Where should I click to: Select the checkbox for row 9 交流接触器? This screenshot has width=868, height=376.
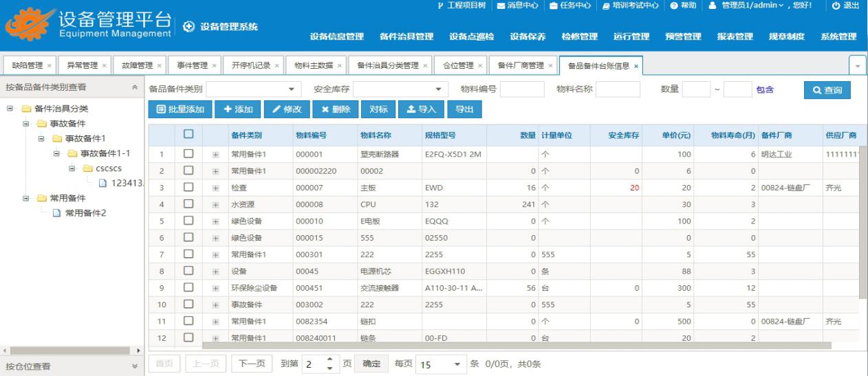(187, 288)
